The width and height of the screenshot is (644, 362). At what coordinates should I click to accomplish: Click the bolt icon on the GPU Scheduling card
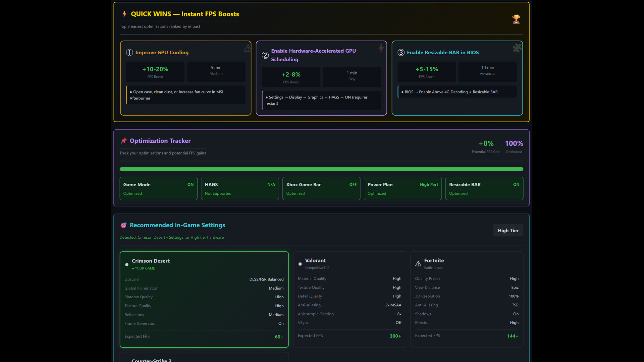coord(381,48)
